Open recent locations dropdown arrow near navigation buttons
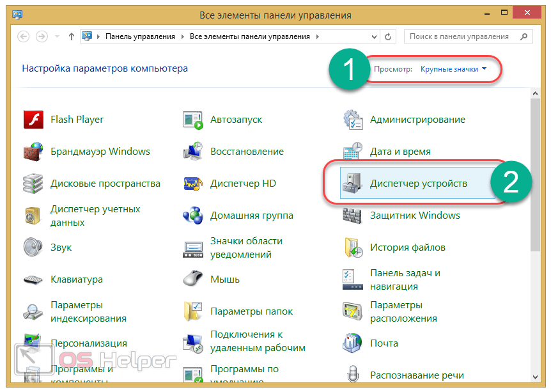Viewport: 551px width, 392px height. 56,36
